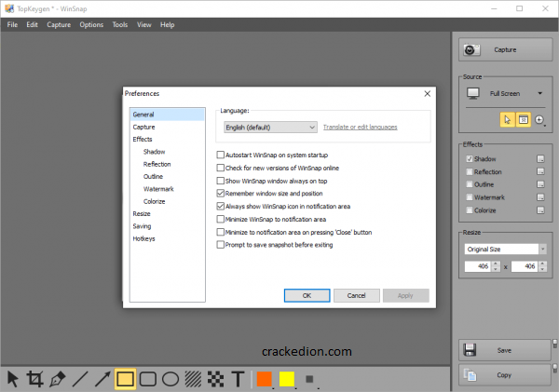Click Translate or edit languages link

click(x=360, y=128)
